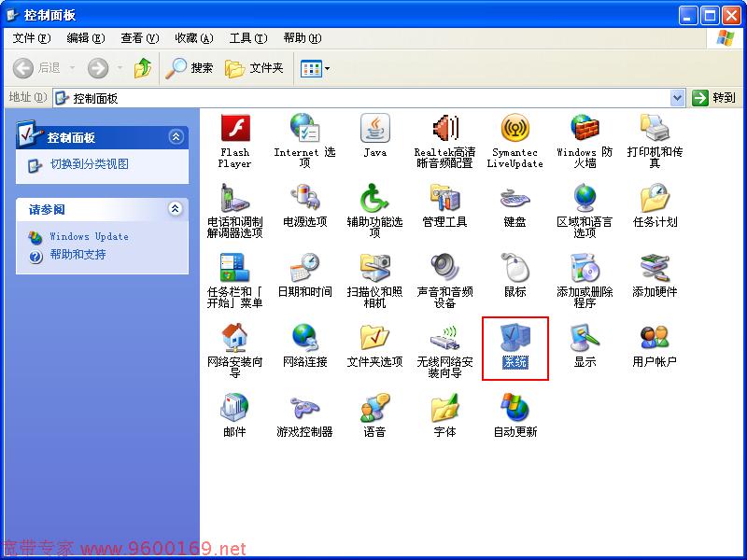Open the 工具(T) menu
The image size is (747, 560).
pyautogui.click(x=248, y=38)
